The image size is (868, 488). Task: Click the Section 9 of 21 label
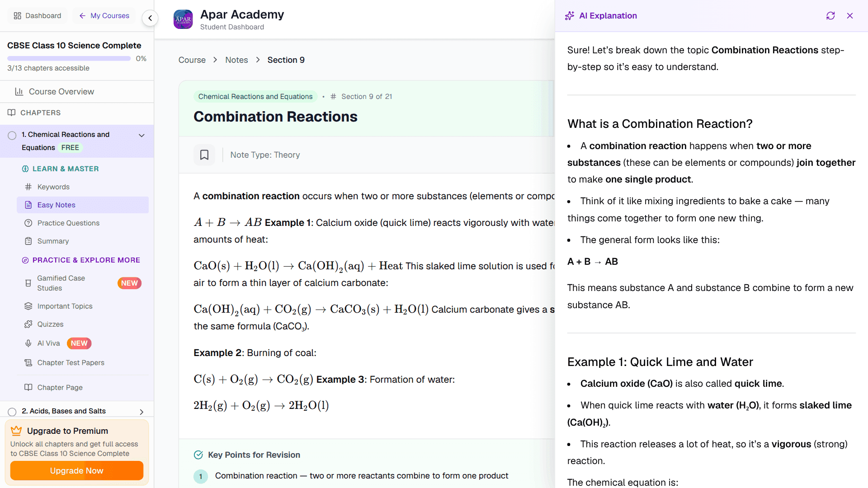[367, 97]
